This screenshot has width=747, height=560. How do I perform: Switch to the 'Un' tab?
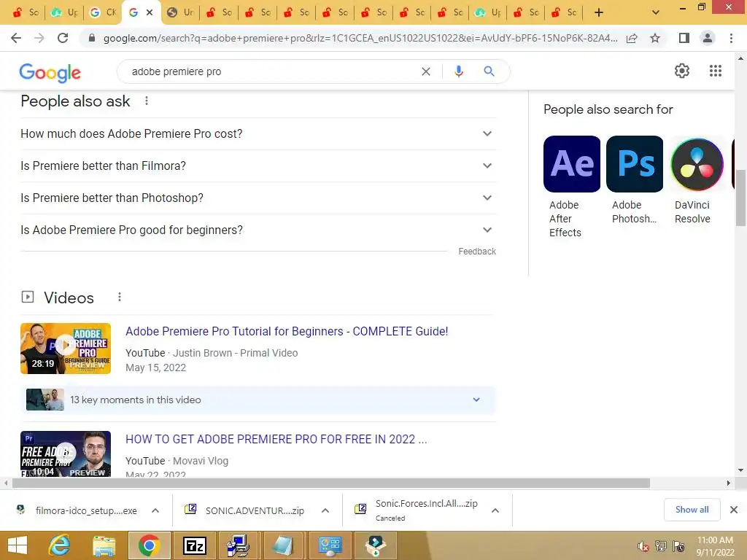tap(180, 12)
